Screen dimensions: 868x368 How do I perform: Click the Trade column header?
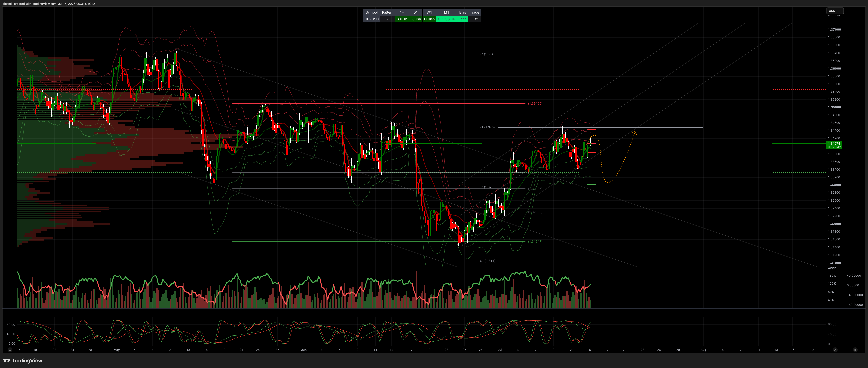pos(475,12)
